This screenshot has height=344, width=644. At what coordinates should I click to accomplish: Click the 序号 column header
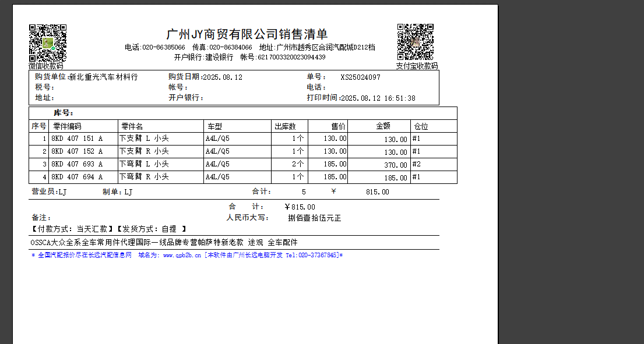pyautogui.click(x=39, y=126)
